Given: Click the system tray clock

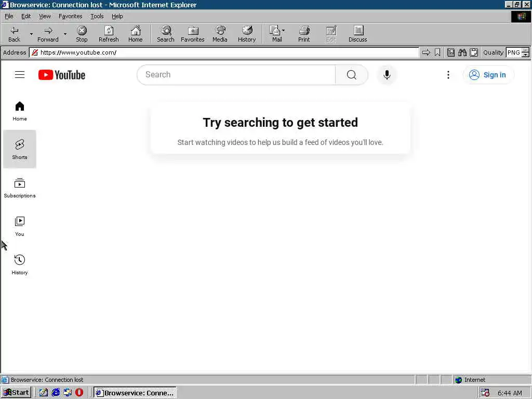Looking at the screenshot, I should 510,393.
